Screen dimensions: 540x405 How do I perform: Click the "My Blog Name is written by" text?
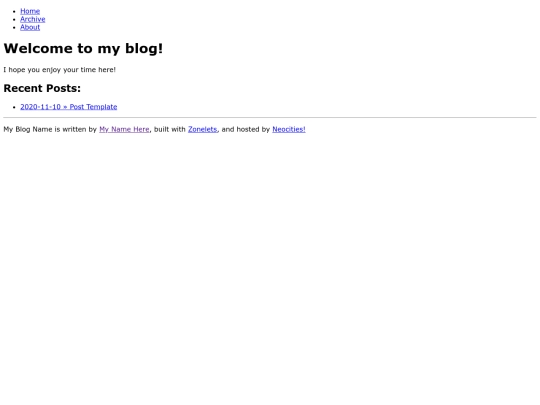pos(50,129)
